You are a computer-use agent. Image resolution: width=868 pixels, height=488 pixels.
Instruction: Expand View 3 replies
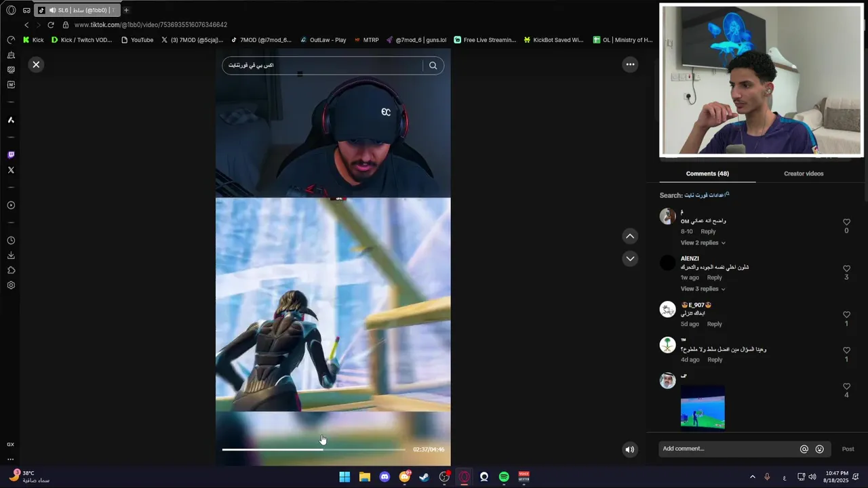[703, 289]
